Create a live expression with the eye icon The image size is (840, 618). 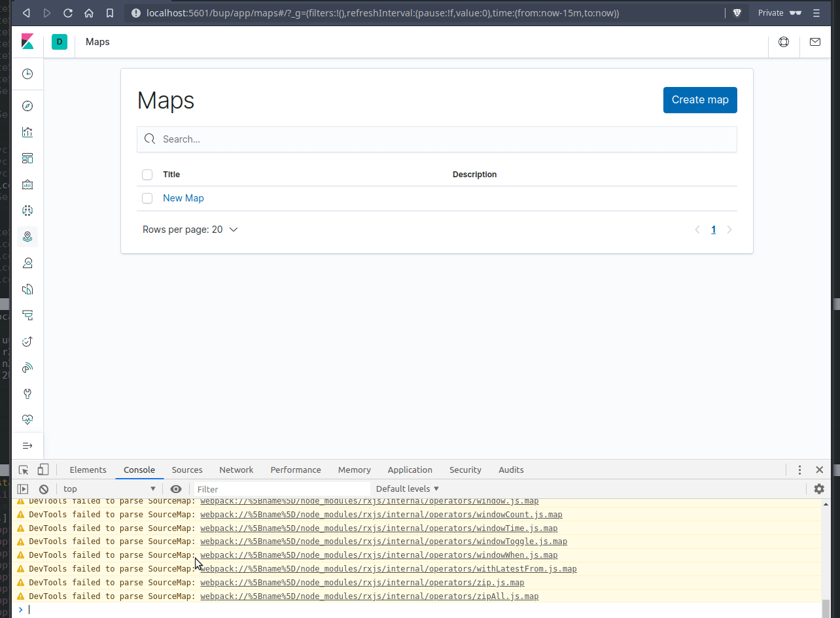click(176, 489)
